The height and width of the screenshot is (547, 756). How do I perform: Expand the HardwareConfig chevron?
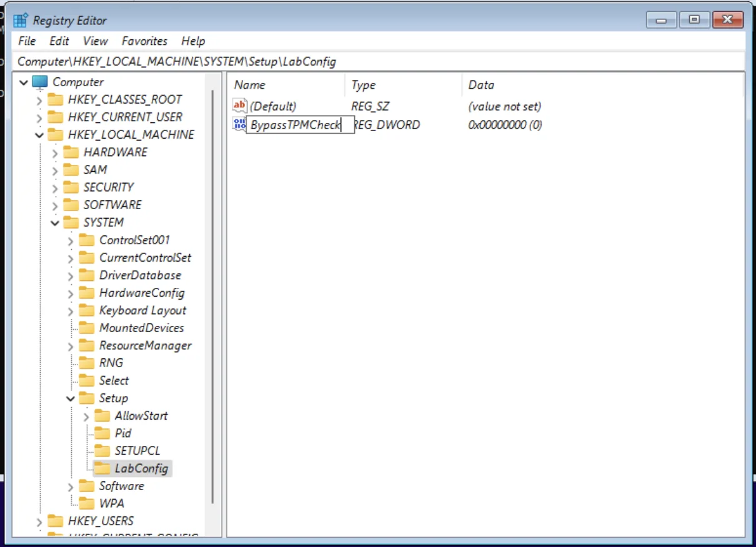tap(71, 293)
